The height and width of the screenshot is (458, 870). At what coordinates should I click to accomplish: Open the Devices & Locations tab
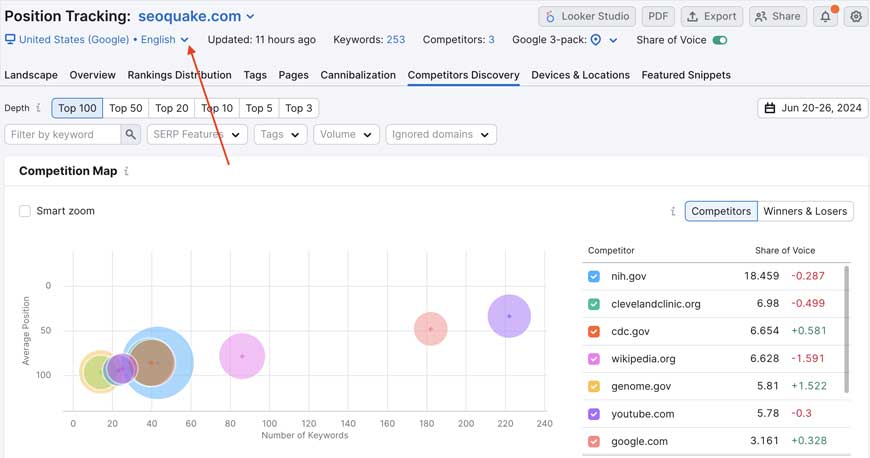pyautogui.click(x=580, y=75)
